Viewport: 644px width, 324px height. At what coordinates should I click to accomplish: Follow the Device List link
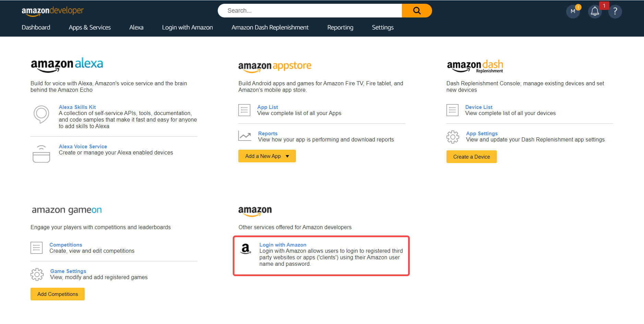click(x=479, y=107)
